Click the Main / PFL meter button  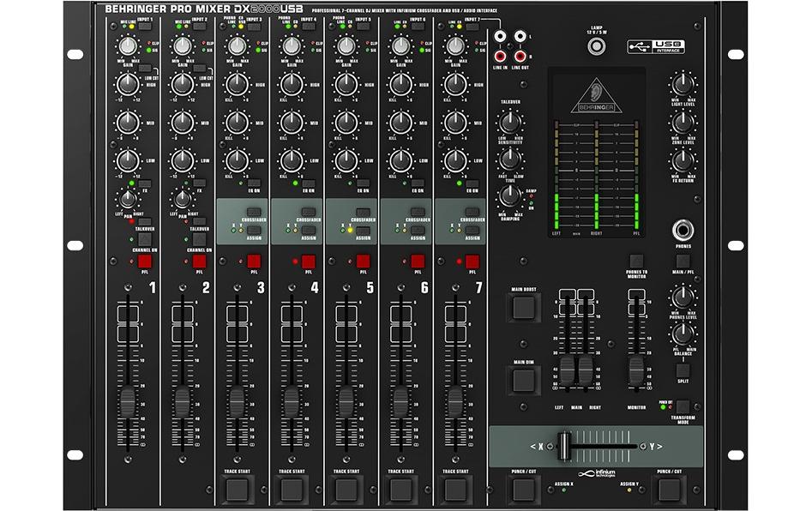pyautogui.click(x=683, y=261)
